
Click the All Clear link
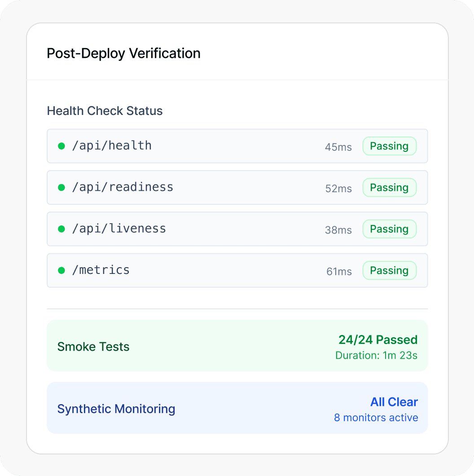(394, 402)
